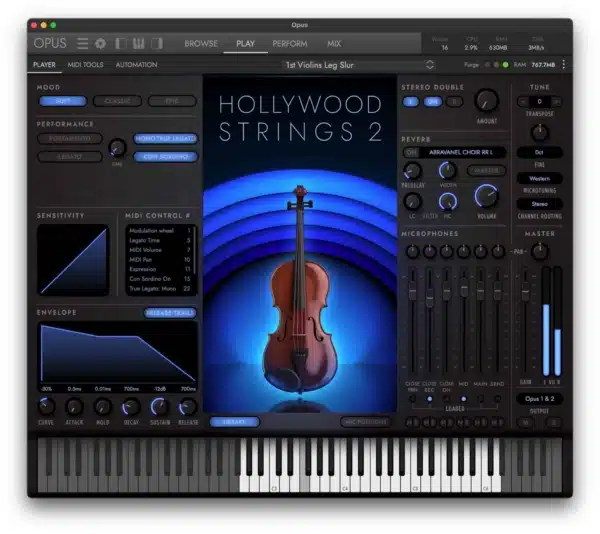Select the Expression row in MIDI Control
600x534 pixels.
tap(160, 269)
